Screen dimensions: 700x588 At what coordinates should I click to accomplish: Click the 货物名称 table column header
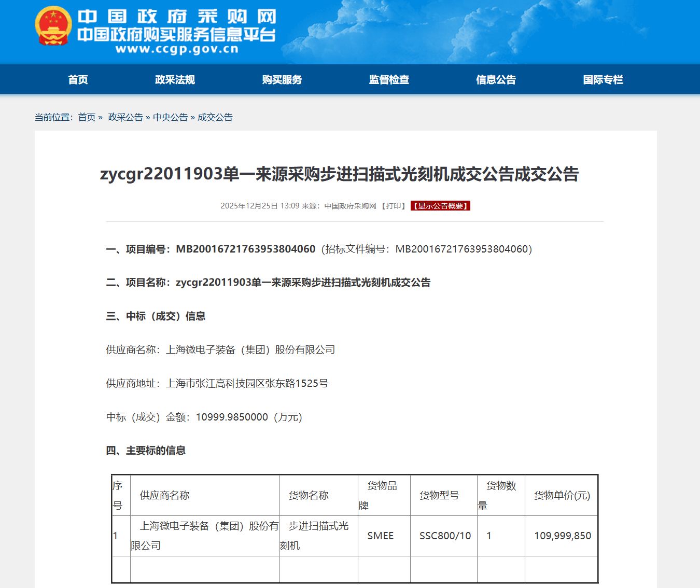(x=309, y=495)
